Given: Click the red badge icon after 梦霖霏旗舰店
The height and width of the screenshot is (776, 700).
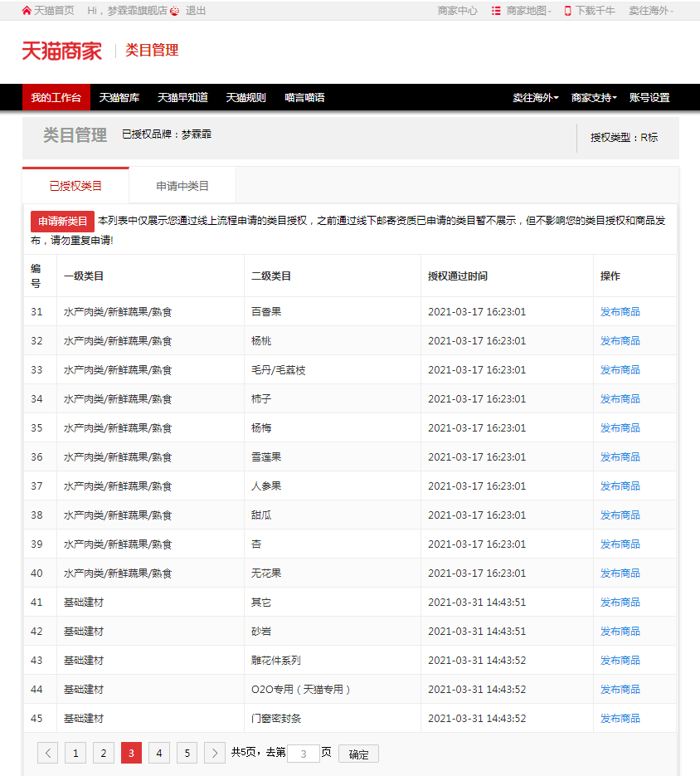Looking at the screenshot, I should coord(175,11).
